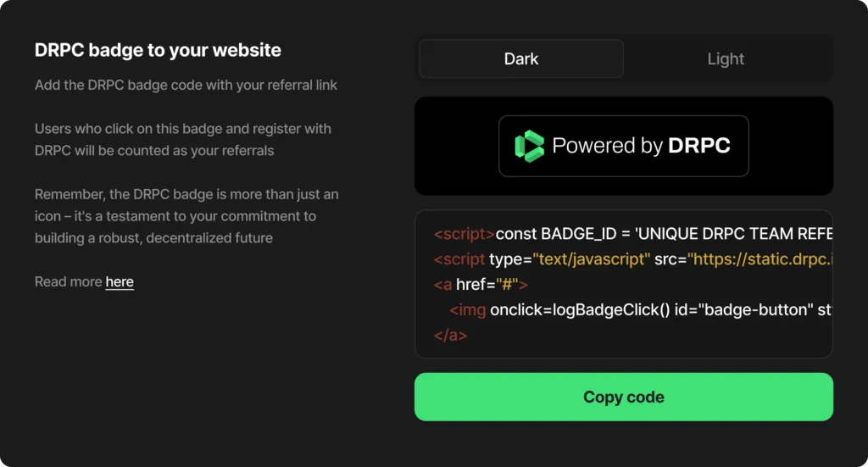Click the 'Read more' text label

tap(68, 281)
